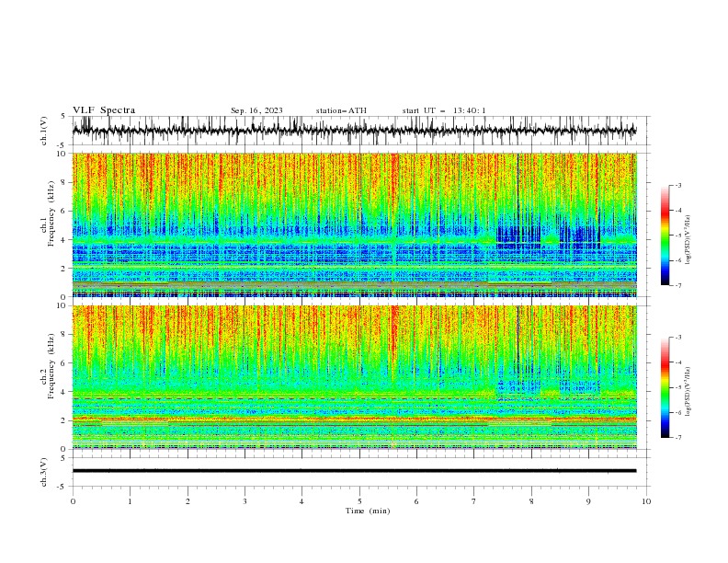This screenshot has height=563, width=728.
Task: Click the "7" tick on the time axis
Action: coord(474,501)
